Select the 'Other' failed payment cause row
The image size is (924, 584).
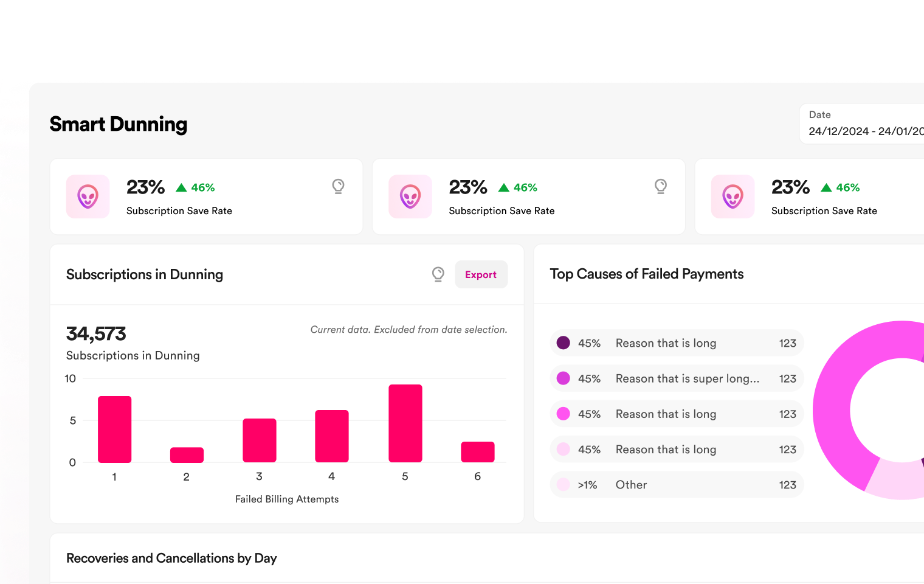pyautogui.click(x=677, y=485)
